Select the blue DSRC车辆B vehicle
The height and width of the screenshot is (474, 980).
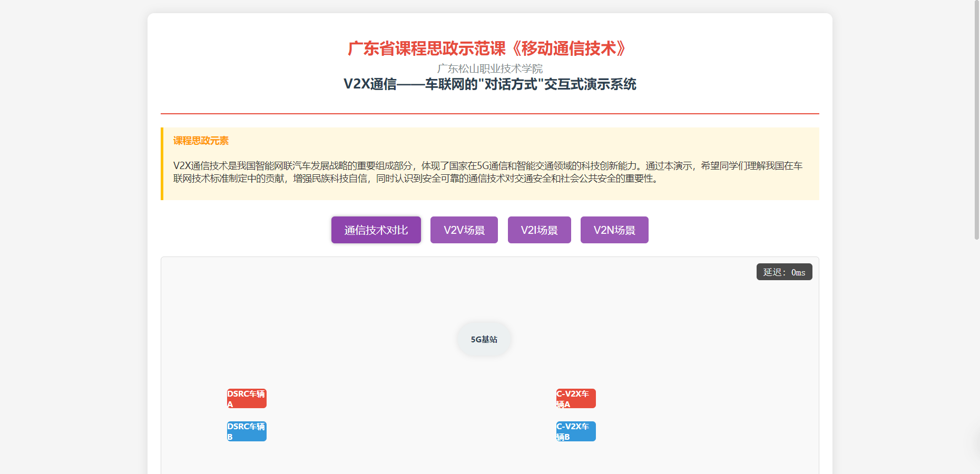coord(247,431)
